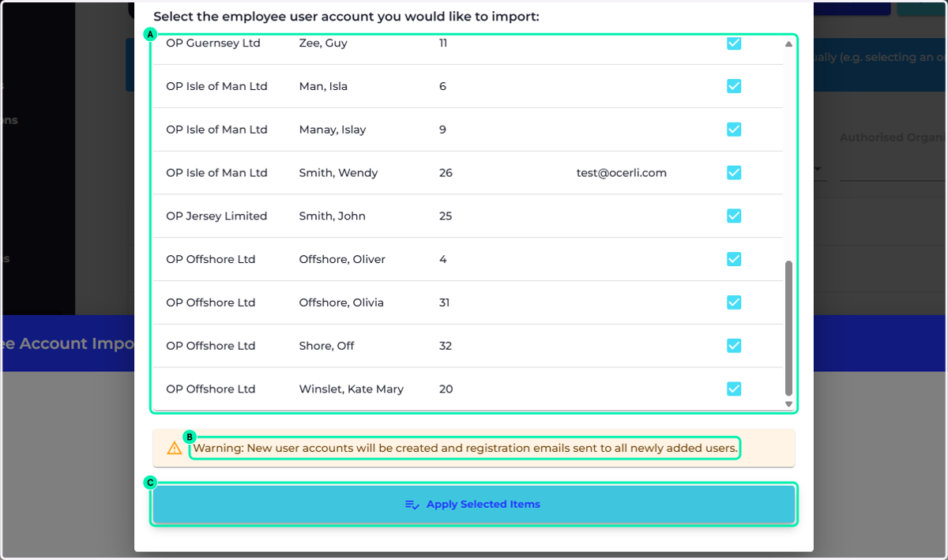The height and width of the screenshot is (560, 948).
Task: Uncheck Winslet, Kate Mary checkbox
Action: click(x=734, y=389)
